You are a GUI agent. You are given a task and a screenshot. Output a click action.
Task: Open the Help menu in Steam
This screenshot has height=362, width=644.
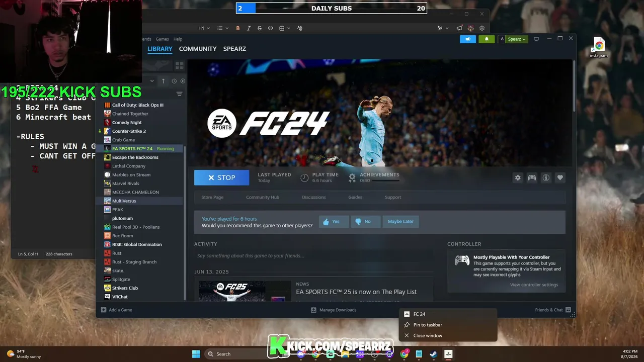point(178,39)
